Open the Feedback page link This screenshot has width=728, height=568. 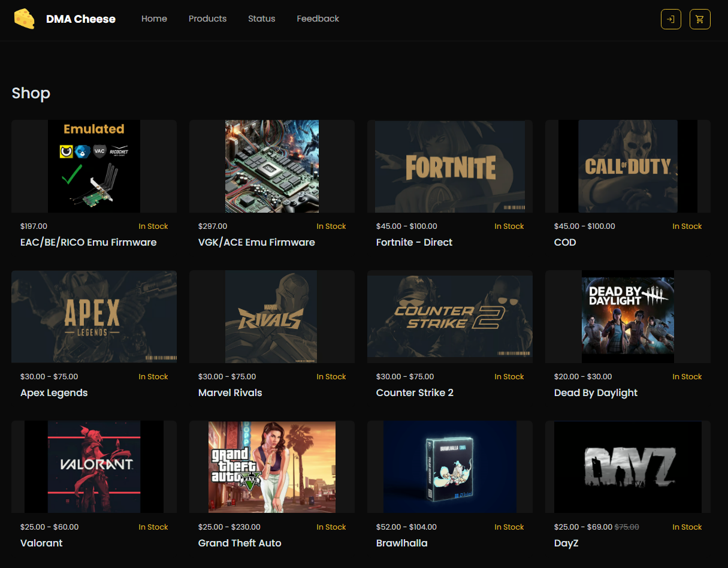[318, 19]
